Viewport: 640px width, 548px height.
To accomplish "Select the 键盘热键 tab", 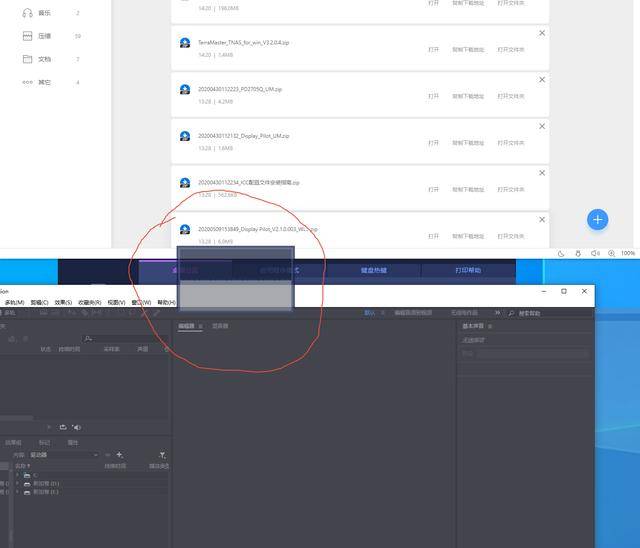I will coord(373,270).
